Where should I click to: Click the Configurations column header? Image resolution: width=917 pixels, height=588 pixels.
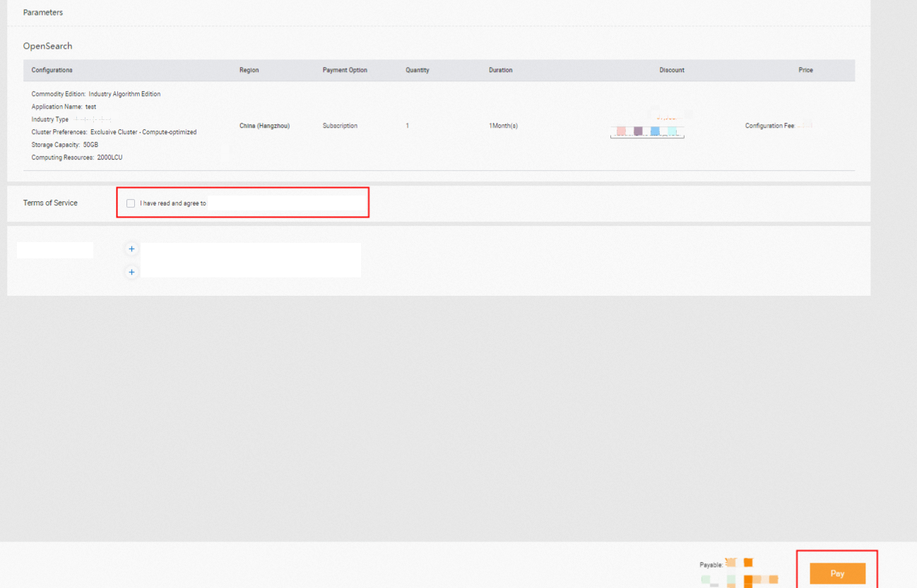tap(52, 70)
